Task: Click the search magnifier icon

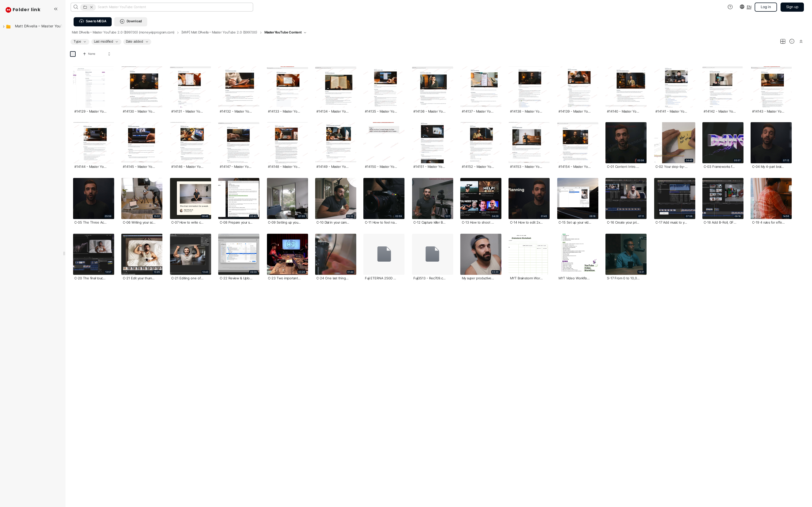Action: pos(76,7)
